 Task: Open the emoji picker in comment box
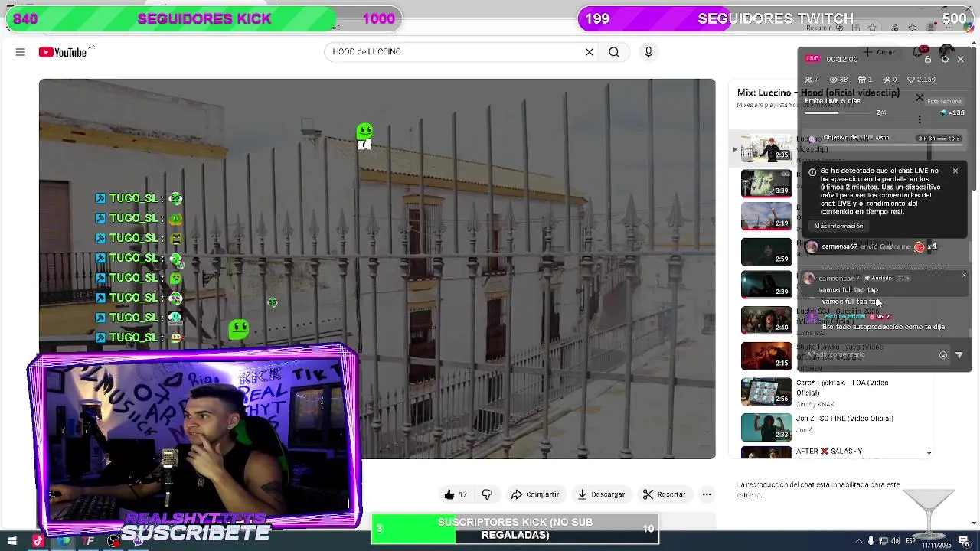(x=943, y=355)
